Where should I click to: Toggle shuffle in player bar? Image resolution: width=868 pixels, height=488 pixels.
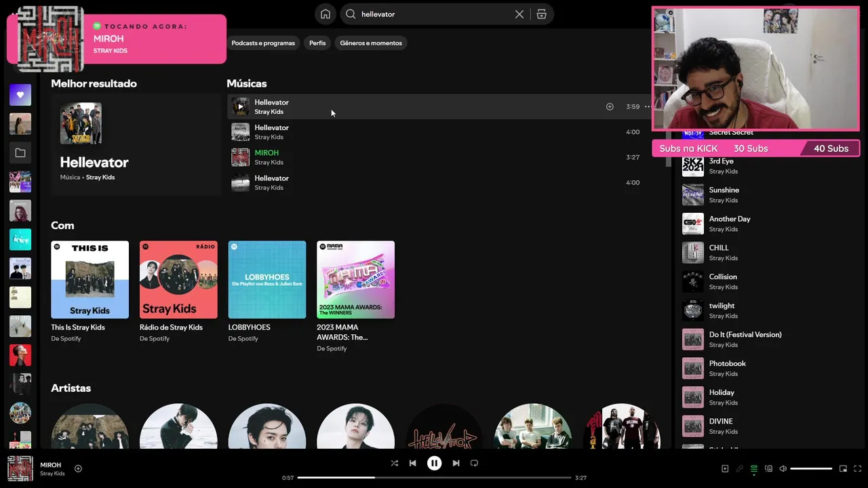pos(395,463)
